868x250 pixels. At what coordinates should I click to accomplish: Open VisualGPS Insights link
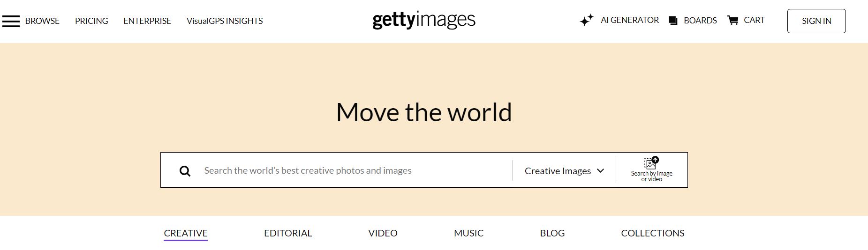click(x=225, y=21)
